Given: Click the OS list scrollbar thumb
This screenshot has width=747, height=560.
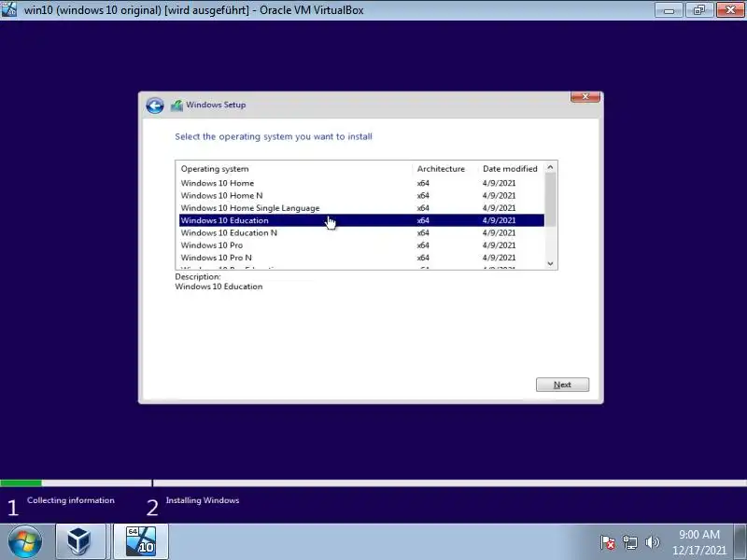Looking at the screenshot, I should (x=550, y=199).
